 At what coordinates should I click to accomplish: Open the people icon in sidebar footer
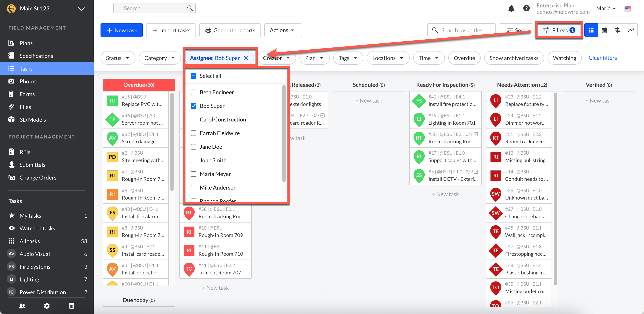(22, 305)
